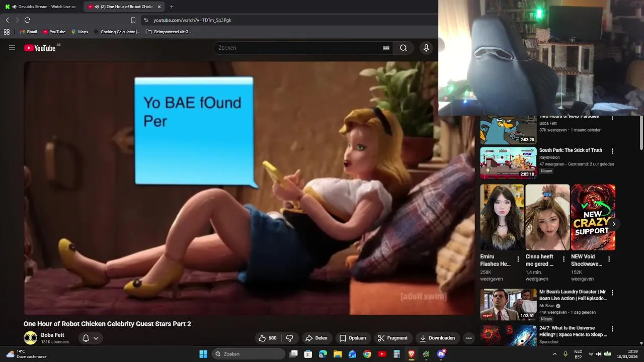Click the page vertical scrollbar
The width and height of the screenshot is (644, 362).
click(641, 133)
